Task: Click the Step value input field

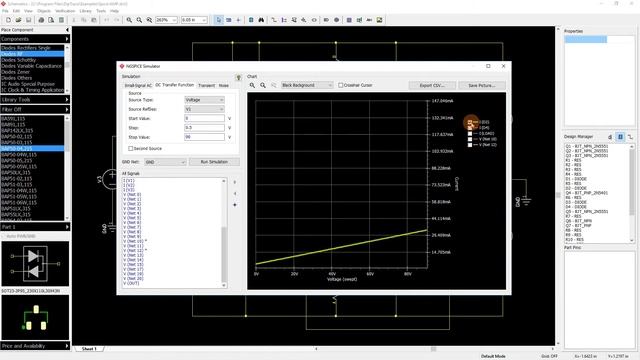Action: 204,128
